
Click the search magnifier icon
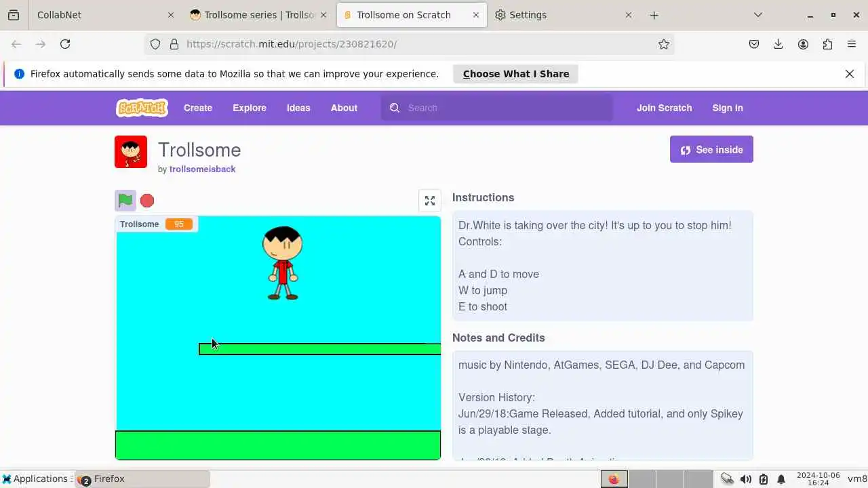tap(395, 108)
